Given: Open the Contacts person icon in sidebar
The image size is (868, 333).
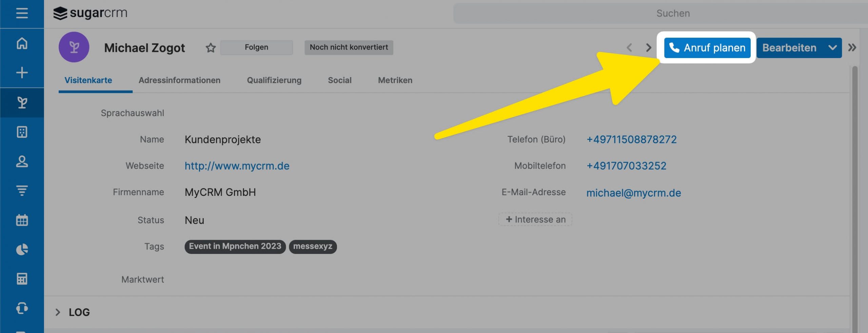Looking at the screenshot, I should 22,161.
